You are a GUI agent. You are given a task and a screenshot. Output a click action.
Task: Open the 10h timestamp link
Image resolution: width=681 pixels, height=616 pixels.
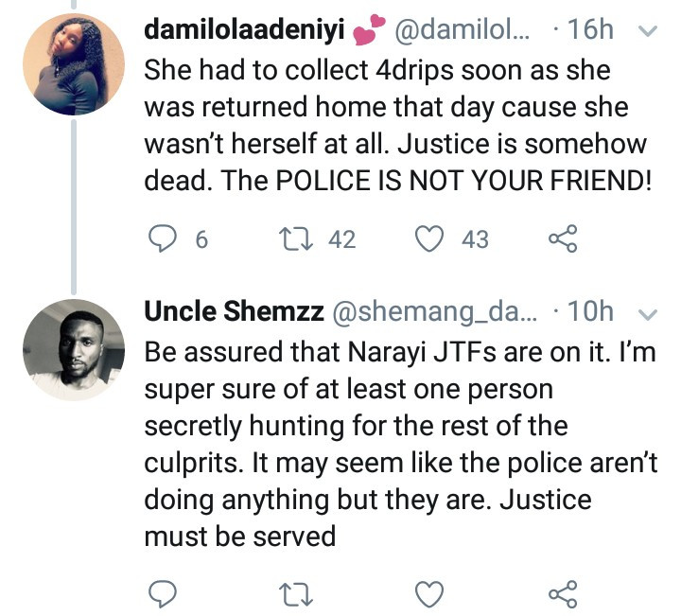coord(591,311)
